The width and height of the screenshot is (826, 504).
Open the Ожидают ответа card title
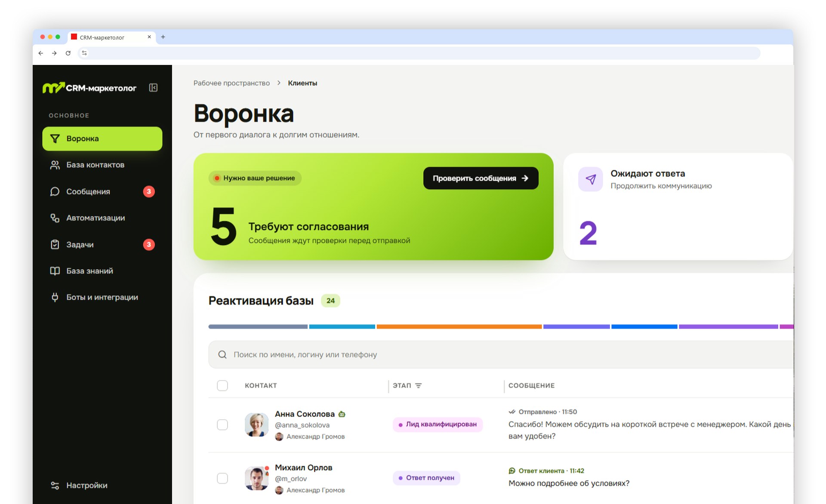(x=647, y=173)
